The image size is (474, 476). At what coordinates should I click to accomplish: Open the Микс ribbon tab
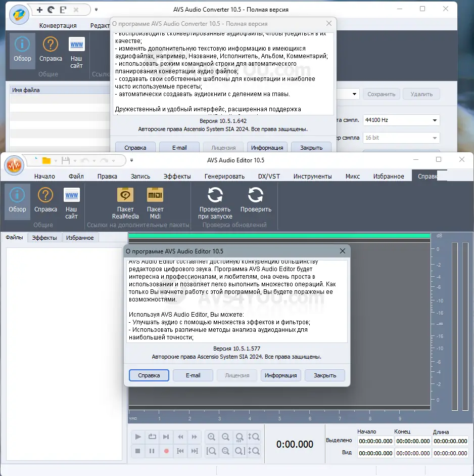point(353,177)
